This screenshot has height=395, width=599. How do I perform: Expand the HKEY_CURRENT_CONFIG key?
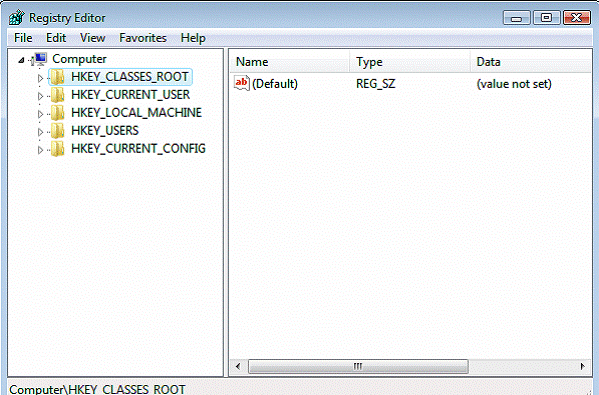[x=40, y=150]
